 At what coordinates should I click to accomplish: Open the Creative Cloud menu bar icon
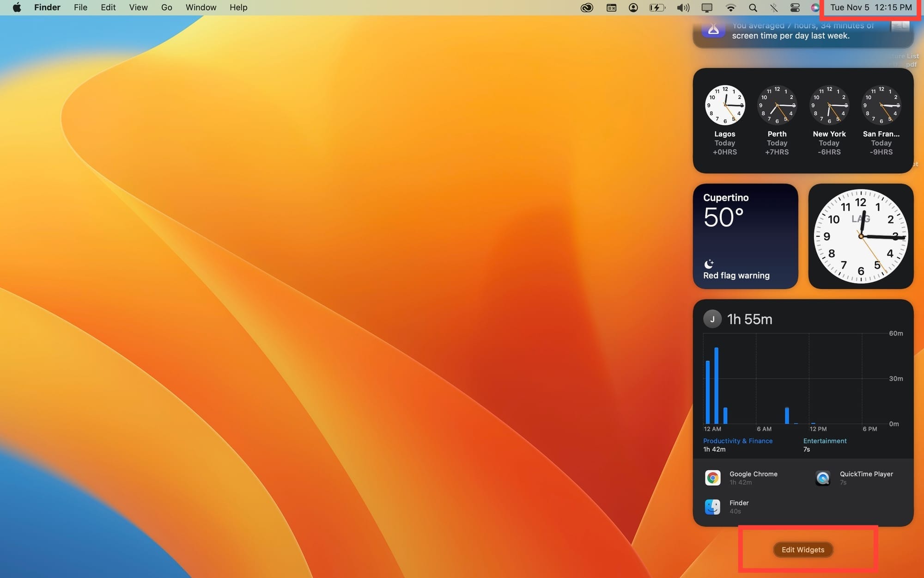click(x=587, y=7)
